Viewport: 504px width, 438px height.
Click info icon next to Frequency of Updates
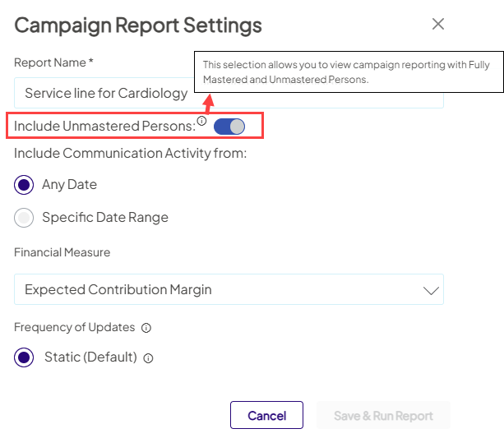point(146,328)
